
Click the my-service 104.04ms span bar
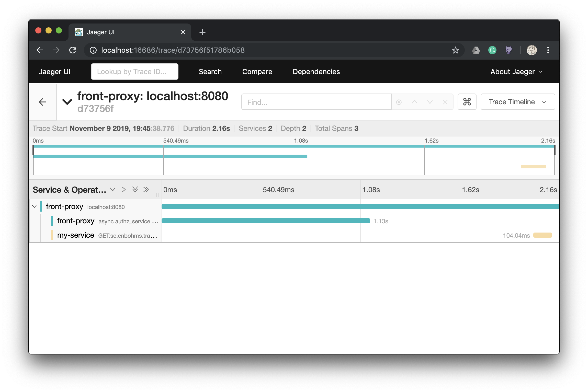click(542, 235)
